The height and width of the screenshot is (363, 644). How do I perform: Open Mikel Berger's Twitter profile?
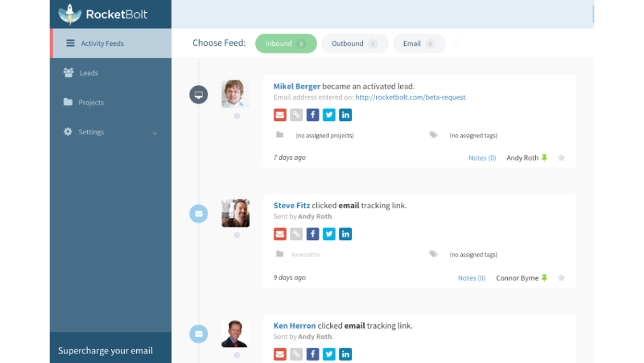(329, 115)
